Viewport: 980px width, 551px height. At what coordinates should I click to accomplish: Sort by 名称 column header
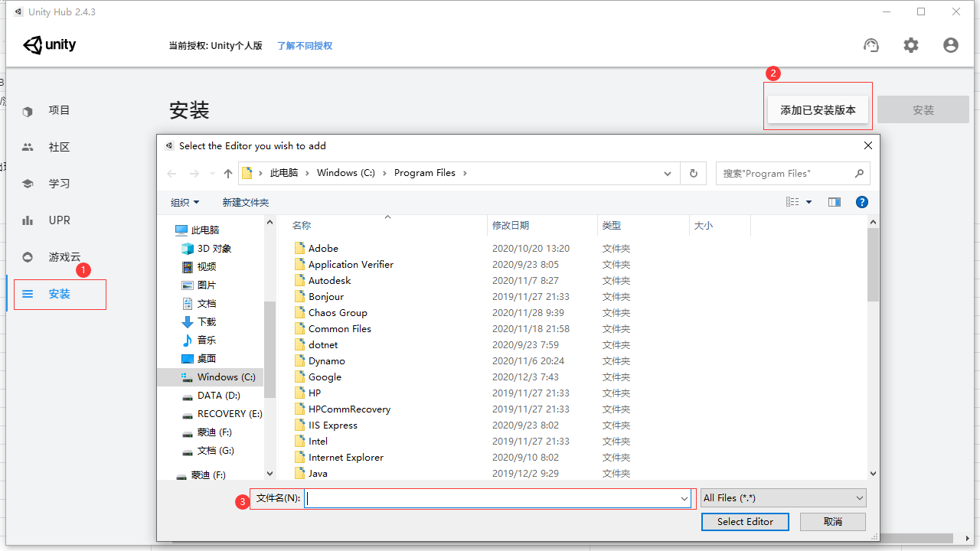(302, 226)
